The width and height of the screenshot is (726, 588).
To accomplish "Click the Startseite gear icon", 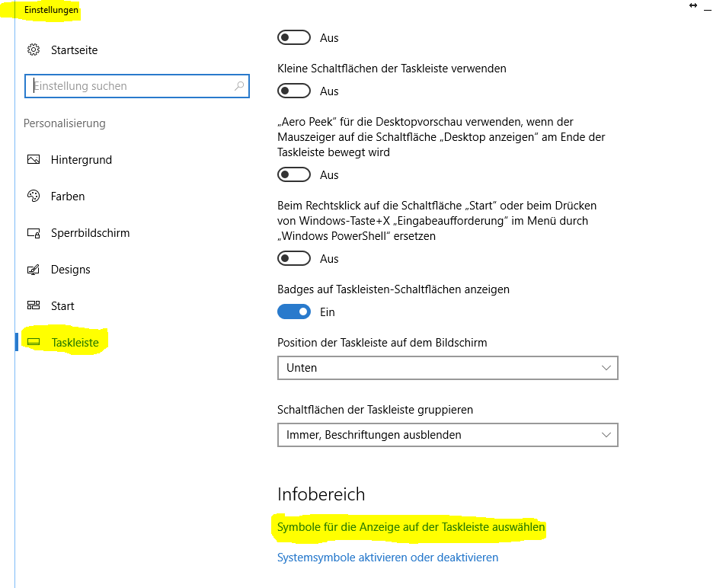I will [x=34, y=50].
